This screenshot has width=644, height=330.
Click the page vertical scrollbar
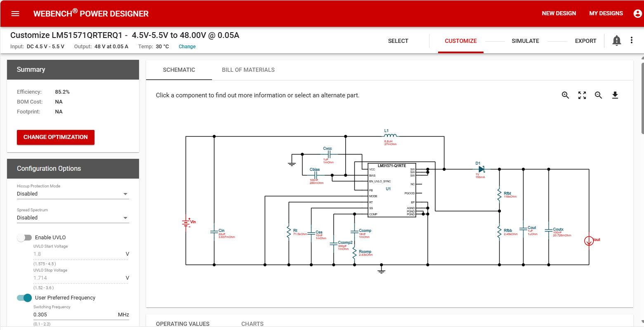pyautogui.click(x=642, y=98)
